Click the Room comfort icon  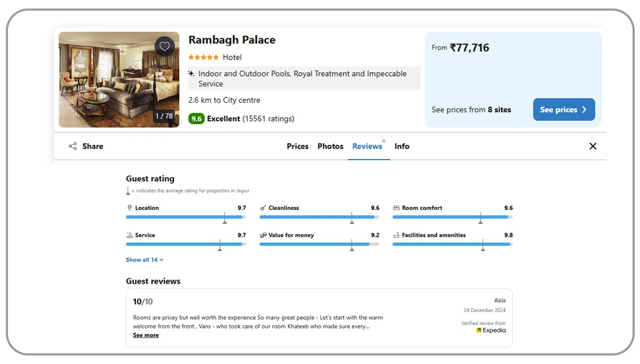396,208
